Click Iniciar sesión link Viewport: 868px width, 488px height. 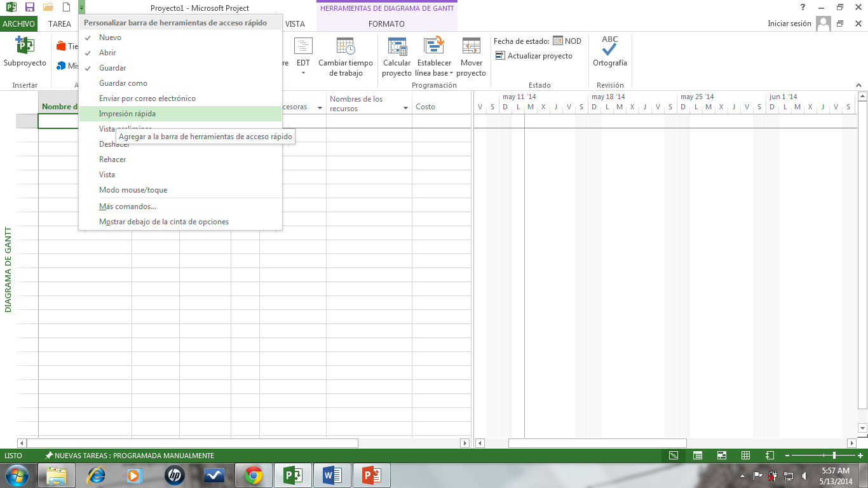(789, 24)
